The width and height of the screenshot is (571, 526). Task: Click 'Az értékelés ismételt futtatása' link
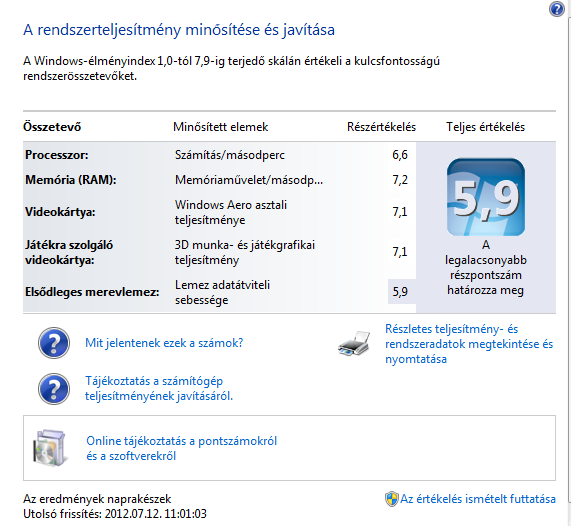[478, 499]
